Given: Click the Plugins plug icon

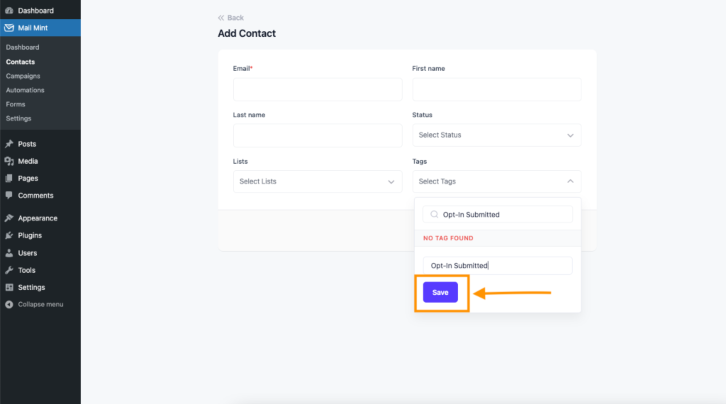Looking at the screenshot, I should [9, 236].
